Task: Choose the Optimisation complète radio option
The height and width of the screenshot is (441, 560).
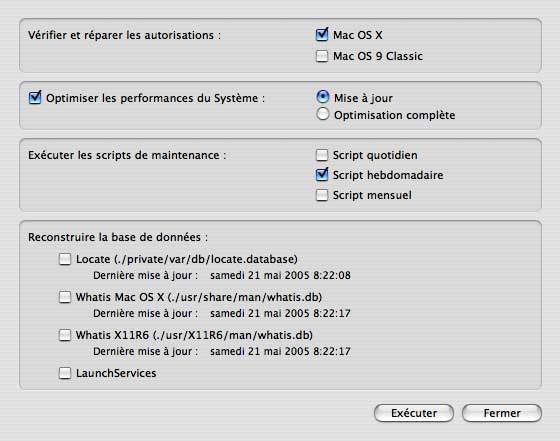Action: [322, 114]
